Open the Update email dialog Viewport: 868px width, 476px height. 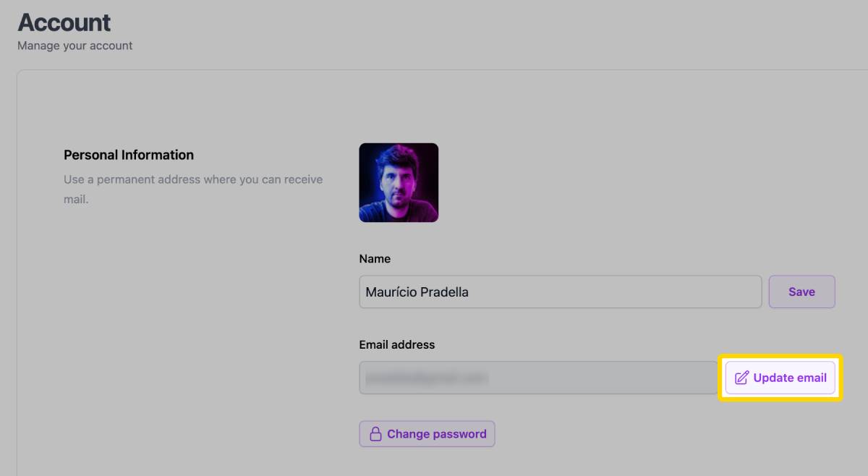[x=780, y=377]
